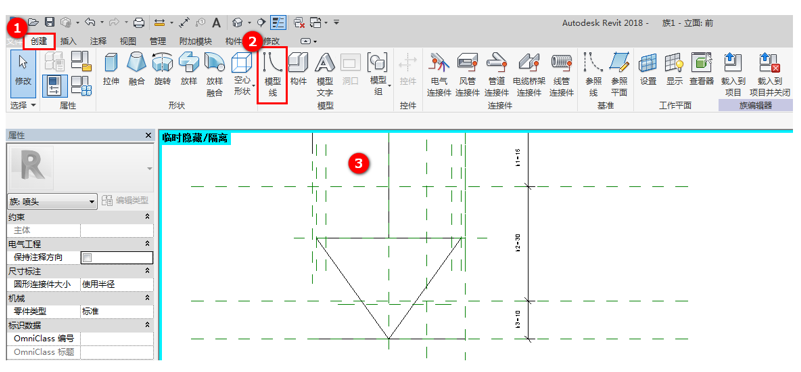801x372 pixels.
Task: Create a 参照平面 reference plane
Action: point(619,75)
